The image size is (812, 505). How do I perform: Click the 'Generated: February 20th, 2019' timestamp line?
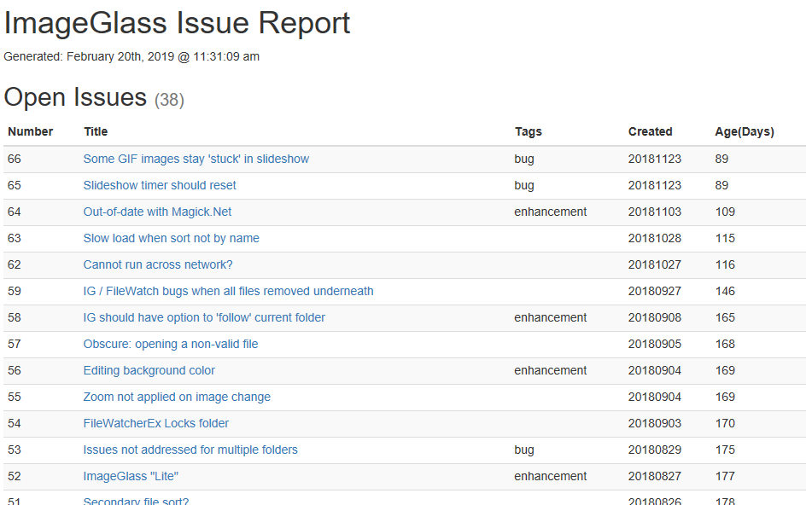[x=131, y=56]
